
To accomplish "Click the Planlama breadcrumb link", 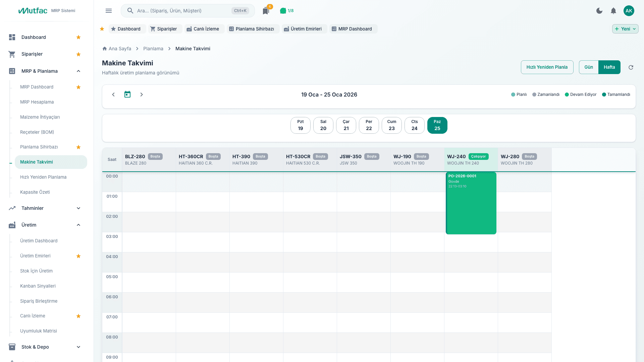I will (153, 49).
